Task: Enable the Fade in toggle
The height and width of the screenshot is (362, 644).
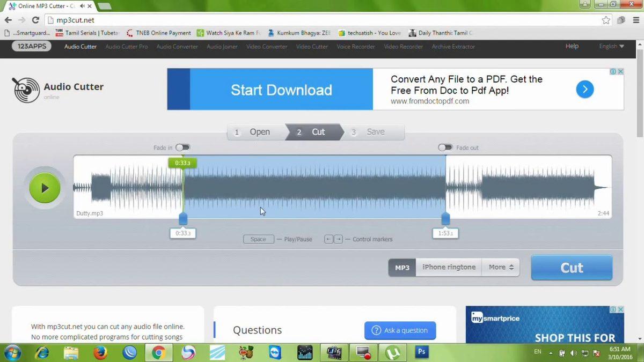Action: pos(182,147)
